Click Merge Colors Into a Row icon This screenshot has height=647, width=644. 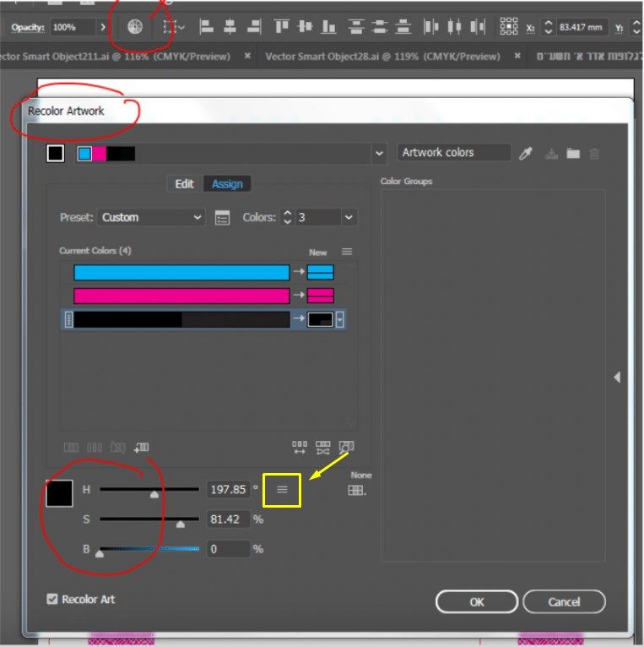pyautogui.click(x=71, y=448)
